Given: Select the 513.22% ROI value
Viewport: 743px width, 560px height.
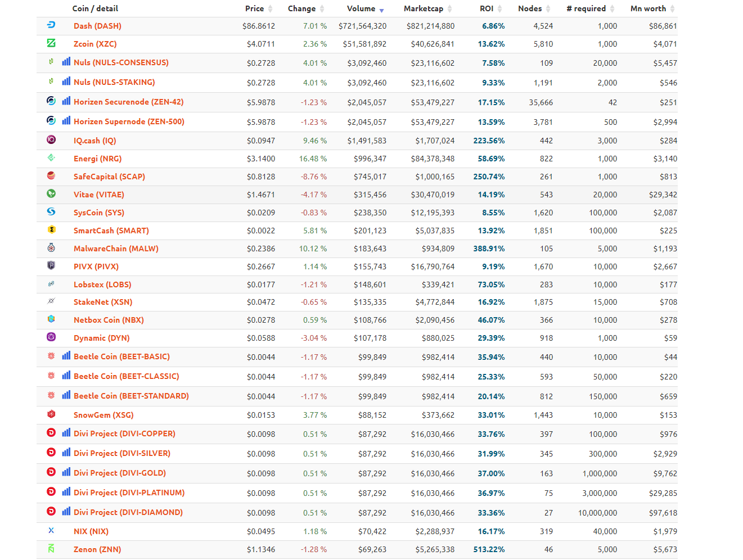Looking at the screenshot, I should [x=489, y=549].
